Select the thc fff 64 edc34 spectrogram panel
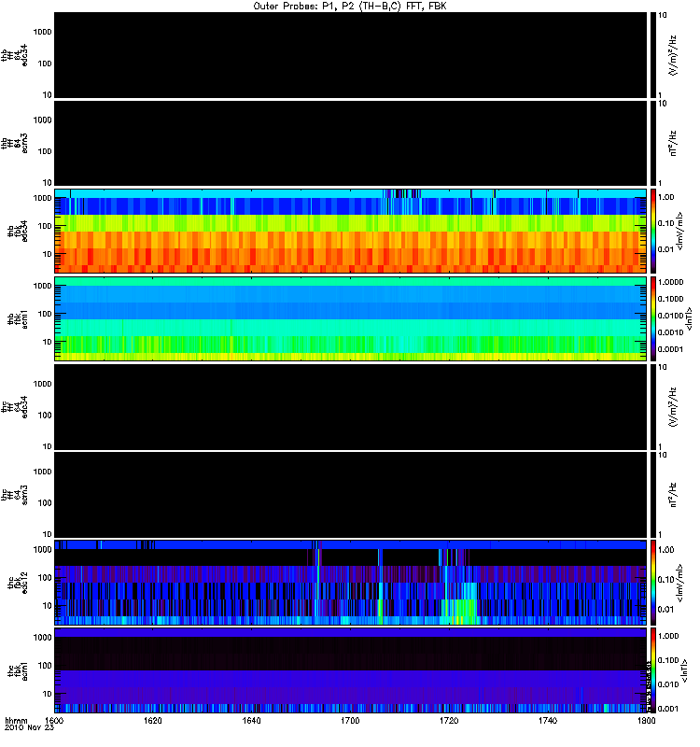This screenshot has height=747, width=700. 350,407
